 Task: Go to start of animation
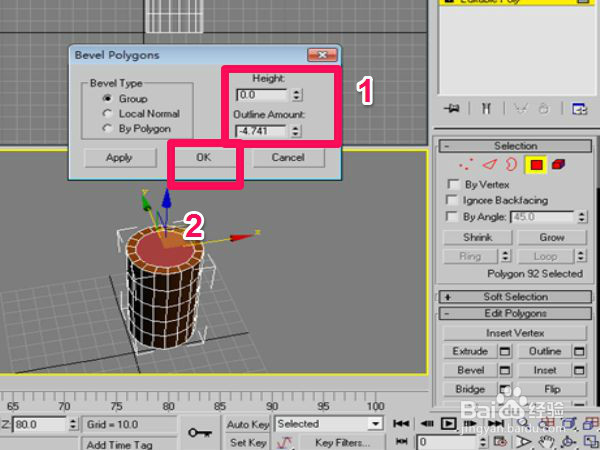401,423
